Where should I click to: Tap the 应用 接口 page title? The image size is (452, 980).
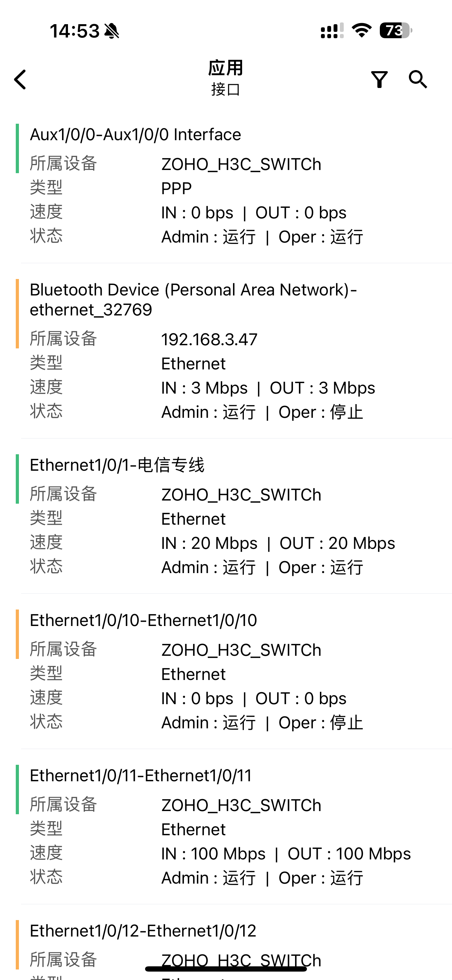(x=226, y=78)
